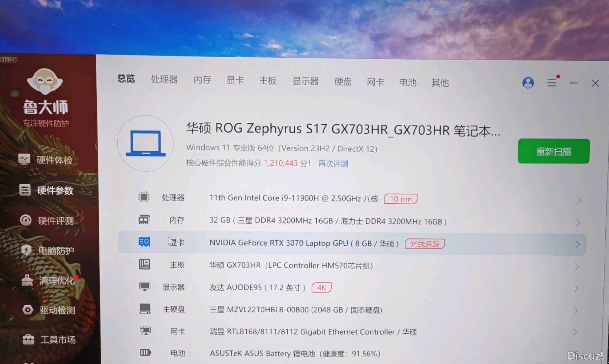Switch to the 电池 tab
This screenshot has width=609, height=364.
point(408,82)
